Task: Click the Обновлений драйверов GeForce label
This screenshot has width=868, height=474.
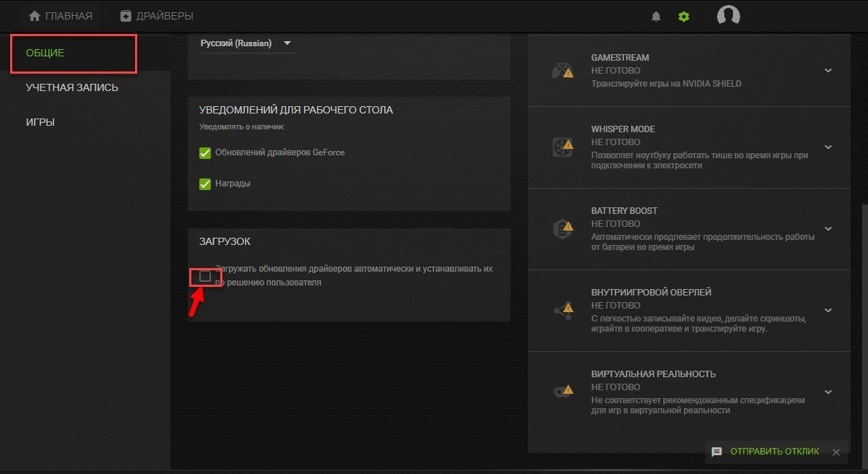Action: tap(280, 152)
